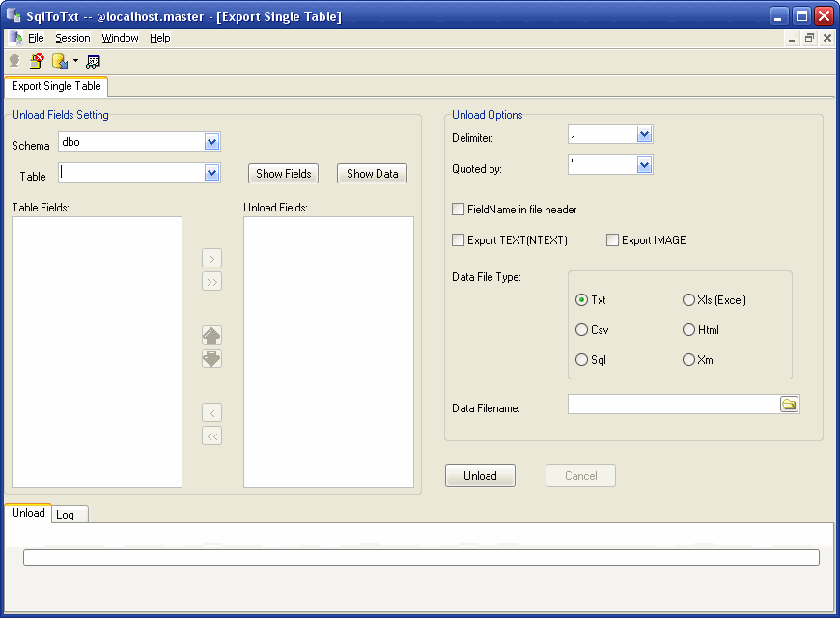
Task: Click the Delimiter combo text area
Action: tap(602, 134)
